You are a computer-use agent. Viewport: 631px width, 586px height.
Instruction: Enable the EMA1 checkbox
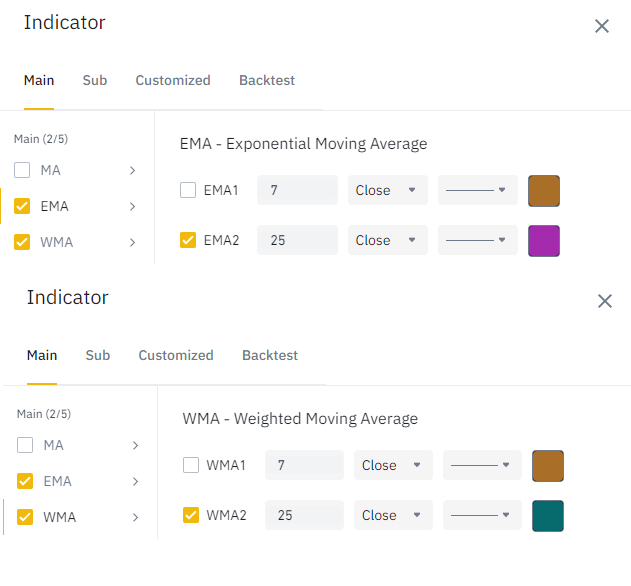188,190
